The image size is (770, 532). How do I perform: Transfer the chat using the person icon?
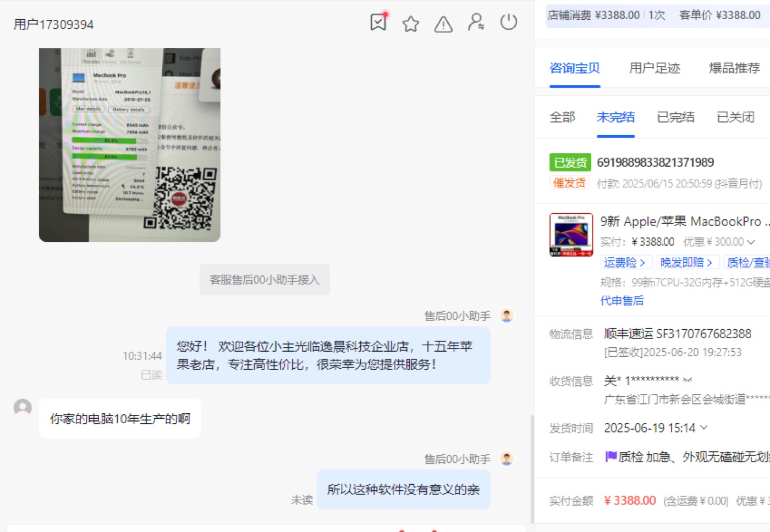pos(476,23)
